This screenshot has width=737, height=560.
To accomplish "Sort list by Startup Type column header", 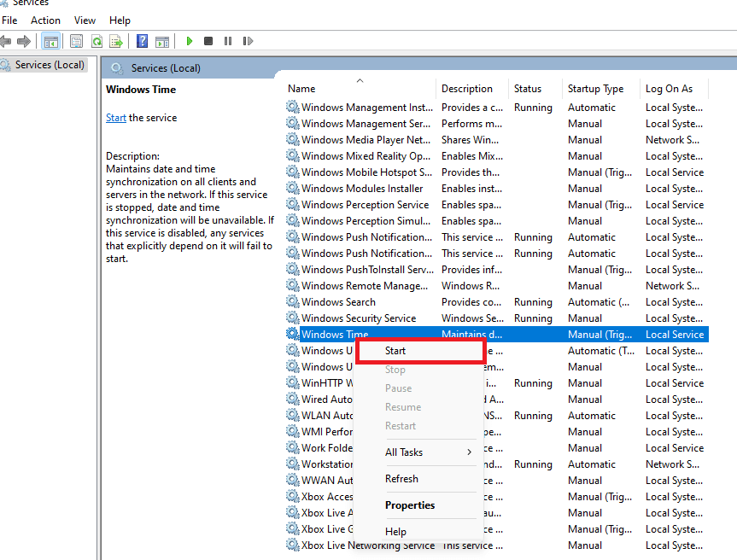I will point(595,89).
